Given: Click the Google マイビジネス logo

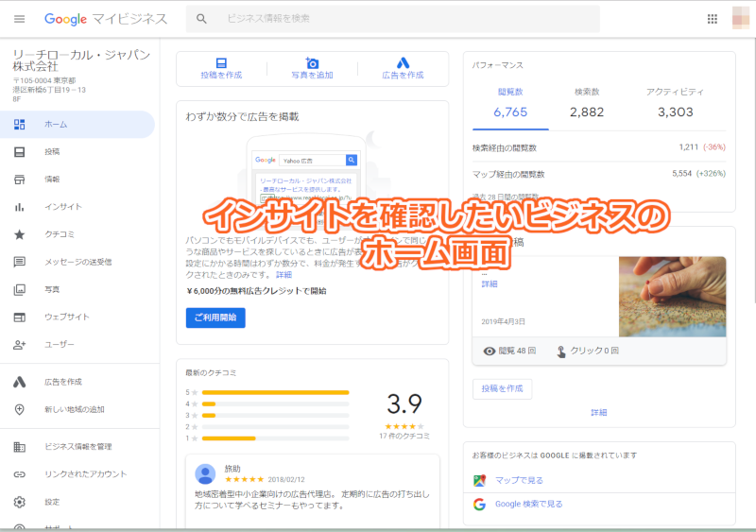Looking at the screenshot, I should pos(106,19).
